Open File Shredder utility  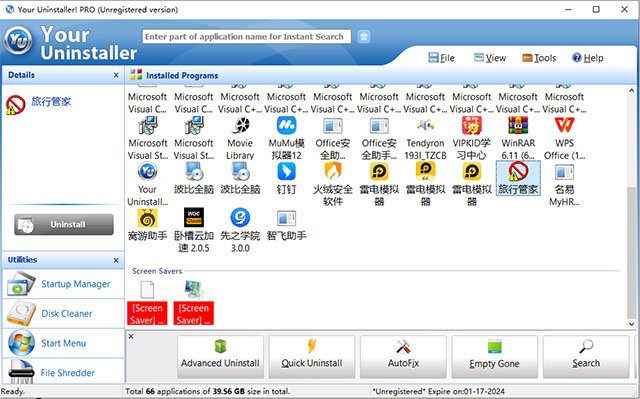point(63,371)
